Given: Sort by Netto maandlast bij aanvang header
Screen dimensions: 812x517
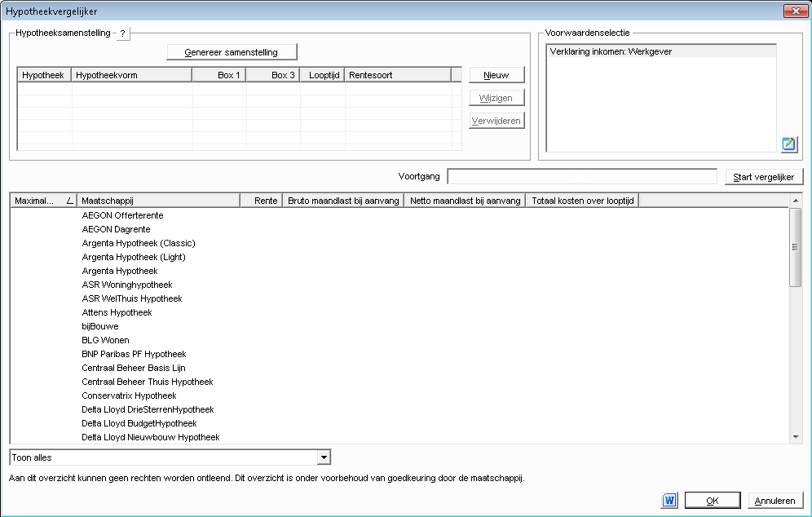Looking at the screenshot, I should tap(465, 201).
